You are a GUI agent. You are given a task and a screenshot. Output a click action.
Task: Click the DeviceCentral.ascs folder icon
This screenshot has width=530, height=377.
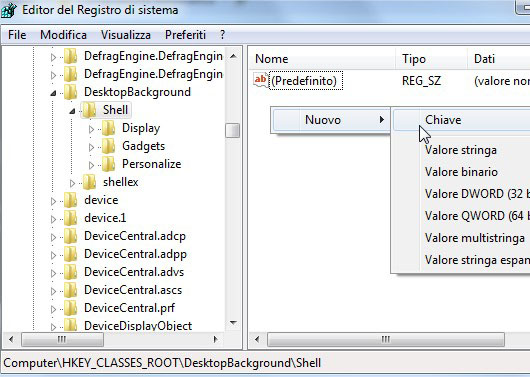click(71, 290)
